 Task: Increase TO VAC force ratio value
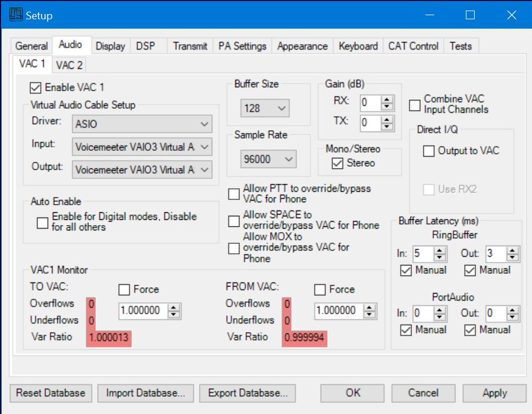(x=173, y=308)
